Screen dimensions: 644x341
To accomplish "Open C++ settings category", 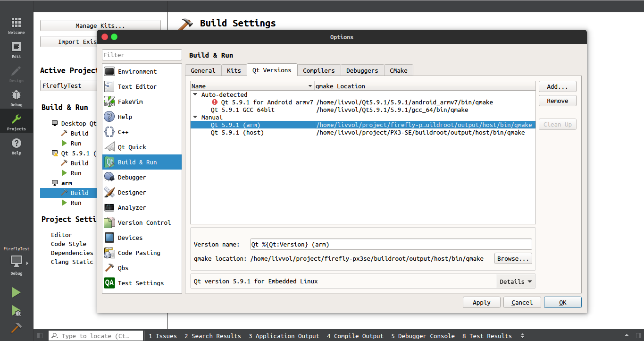I will pos(142,132).
